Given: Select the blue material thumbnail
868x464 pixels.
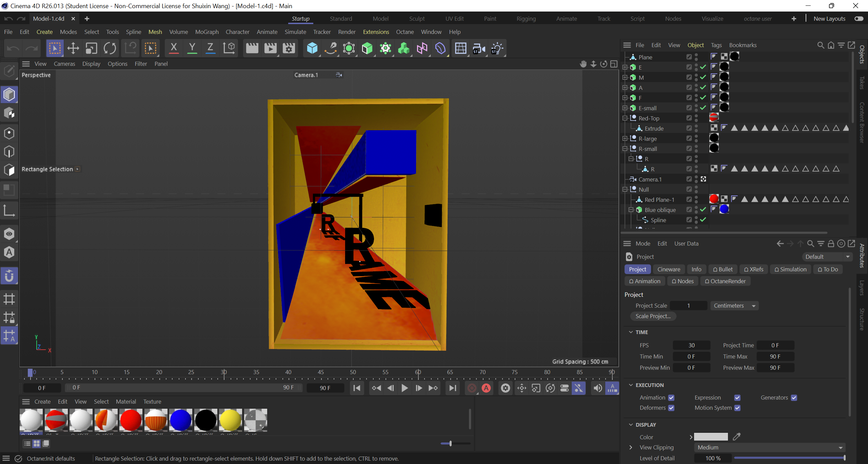Looking at the screenshot, I should pos(180,420).
